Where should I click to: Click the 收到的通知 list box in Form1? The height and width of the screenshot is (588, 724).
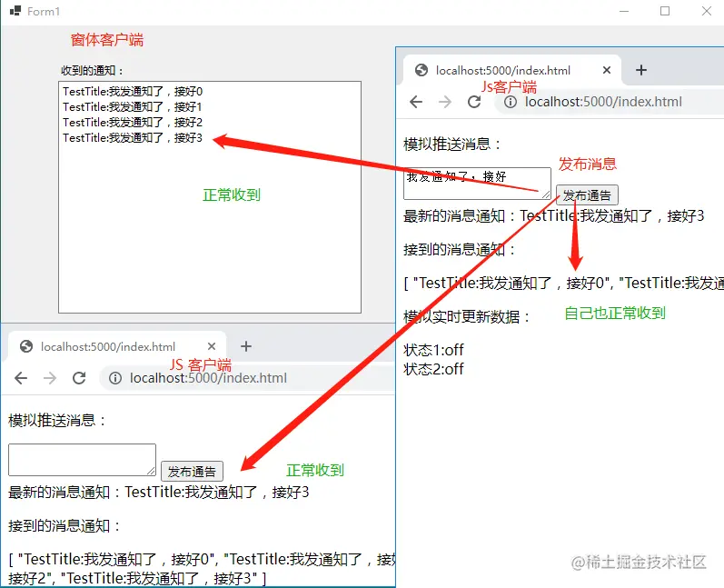click(210, 197)
